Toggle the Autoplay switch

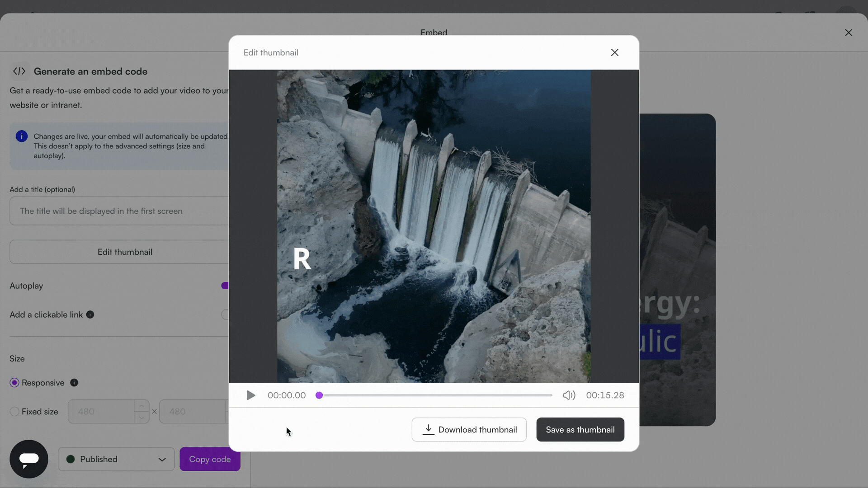click(225, 286)
